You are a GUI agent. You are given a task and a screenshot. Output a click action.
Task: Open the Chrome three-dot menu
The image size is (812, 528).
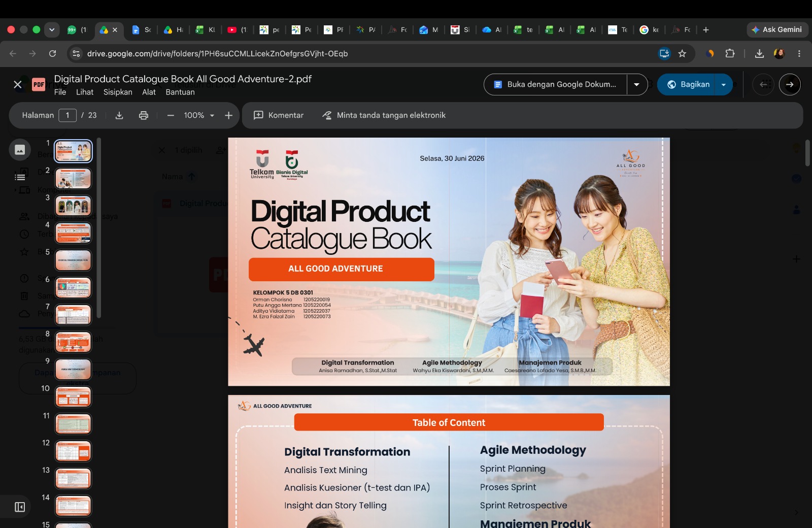click(799, 53)
